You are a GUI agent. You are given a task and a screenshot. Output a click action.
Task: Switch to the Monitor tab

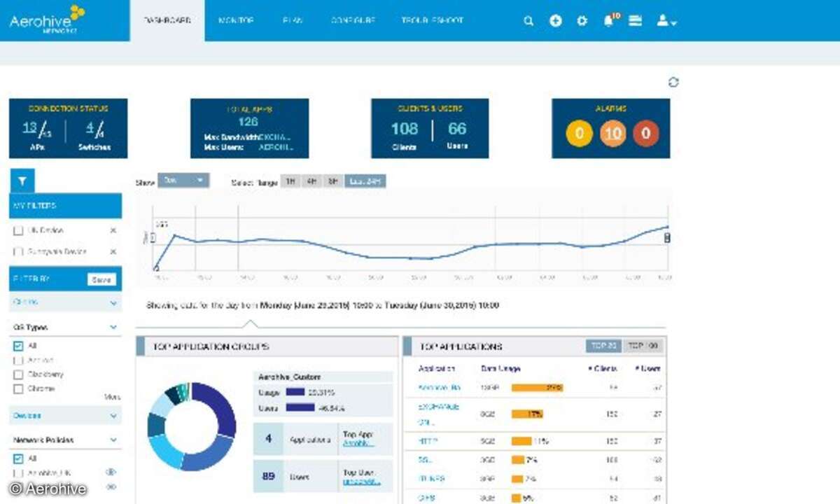(x=236, y=21)
